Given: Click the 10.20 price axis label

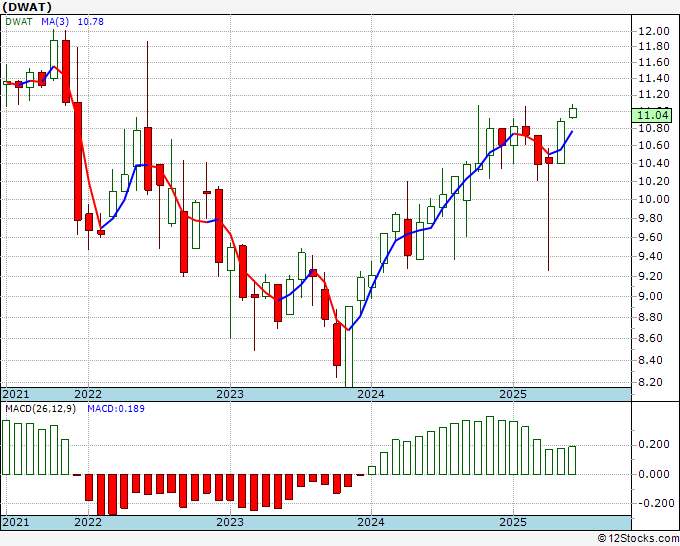Looking at the screenshot, I should [x=654, y=181].
